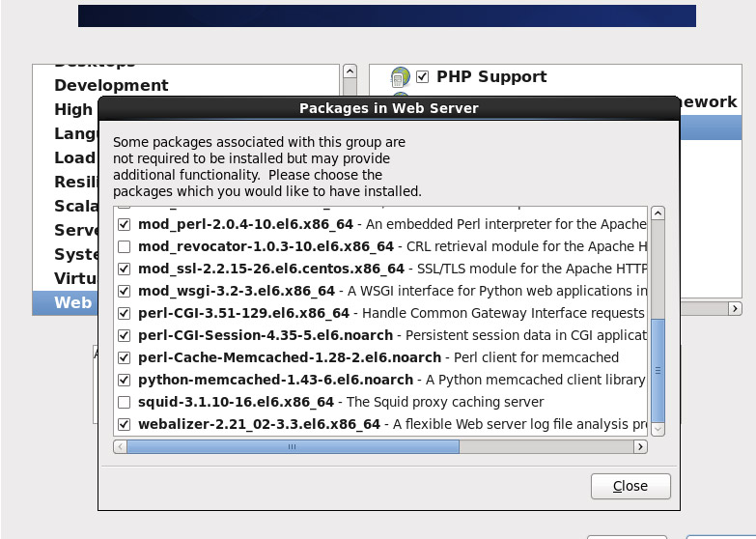
Task: Select the mod_ssl-2.2.15-26.el6.centos.x86_64 row
Action: (x=380, y=269)
